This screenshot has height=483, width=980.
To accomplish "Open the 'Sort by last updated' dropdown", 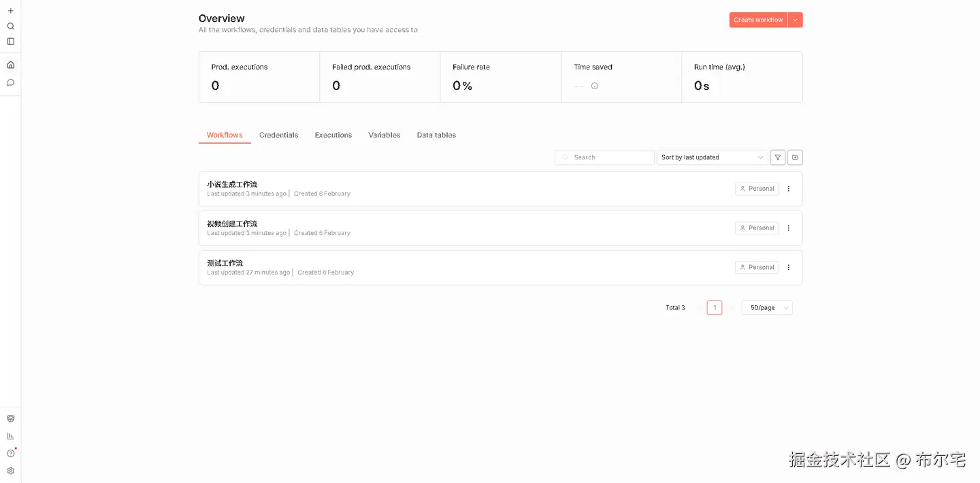I will click(712, 157).
